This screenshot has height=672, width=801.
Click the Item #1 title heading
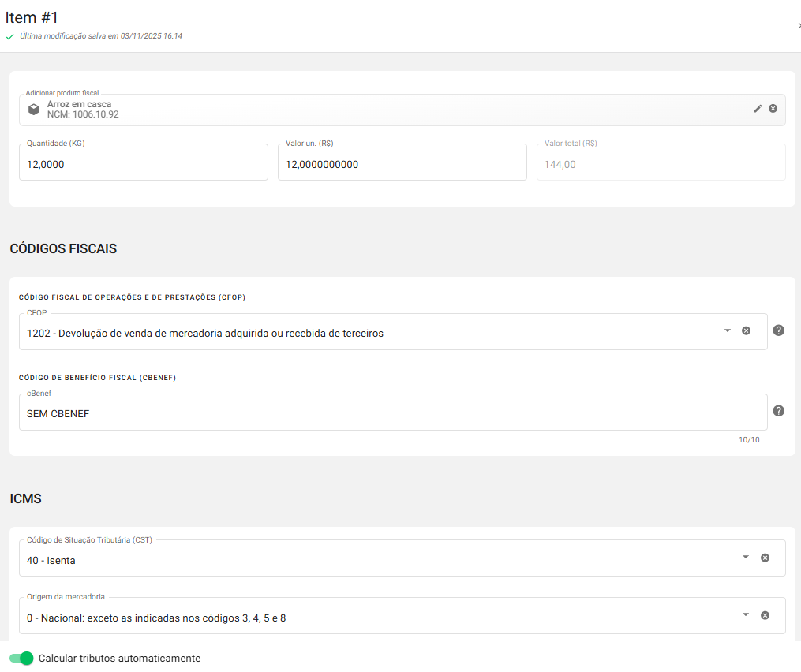click(32, 17)
